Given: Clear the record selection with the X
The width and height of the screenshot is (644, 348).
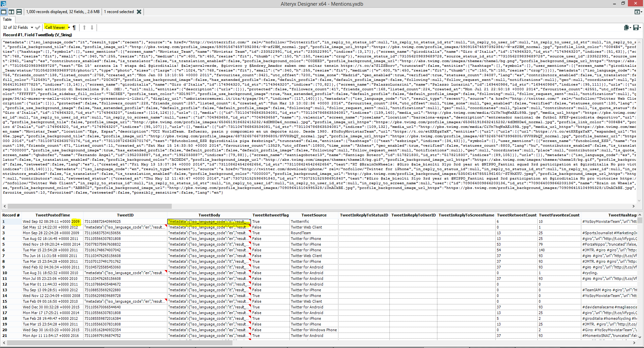Looking at the screenshot, I should click(139, 12).
